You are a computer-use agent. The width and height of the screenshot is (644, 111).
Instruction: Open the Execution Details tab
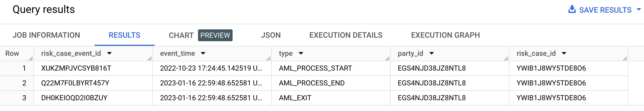(x=346, y=35)
